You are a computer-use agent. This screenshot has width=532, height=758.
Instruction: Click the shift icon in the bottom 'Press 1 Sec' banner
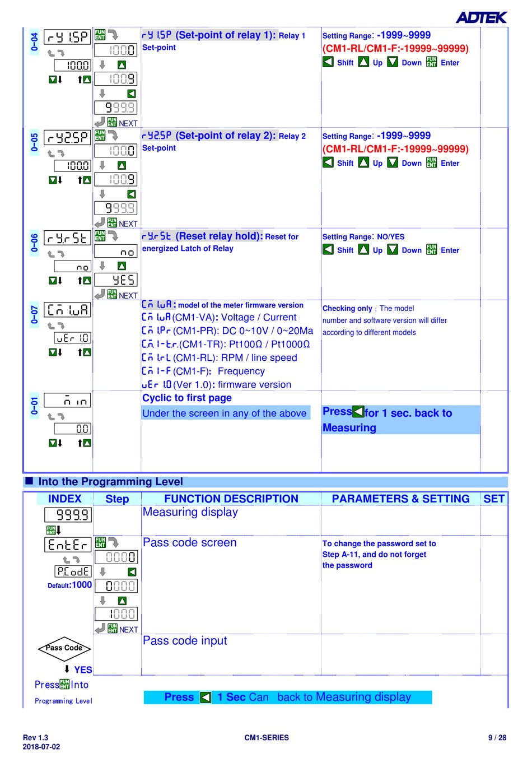(206, 697)
